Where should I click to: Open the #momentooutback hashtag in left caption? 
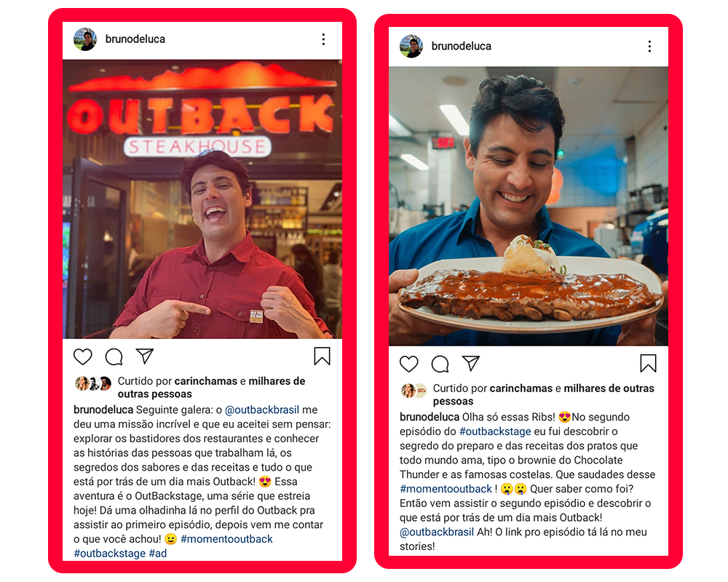click(x=226, y=539)
